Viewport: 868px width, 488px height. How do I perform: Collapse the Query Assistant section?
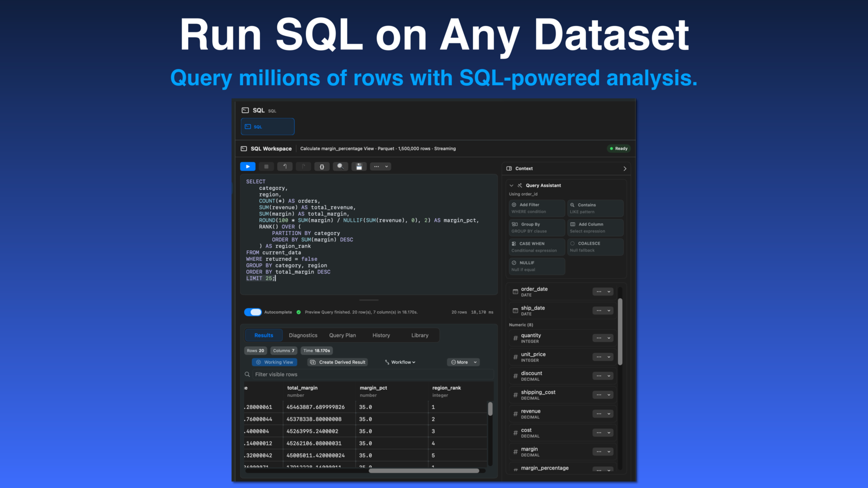pyautogui.click(x=511, y=185)
